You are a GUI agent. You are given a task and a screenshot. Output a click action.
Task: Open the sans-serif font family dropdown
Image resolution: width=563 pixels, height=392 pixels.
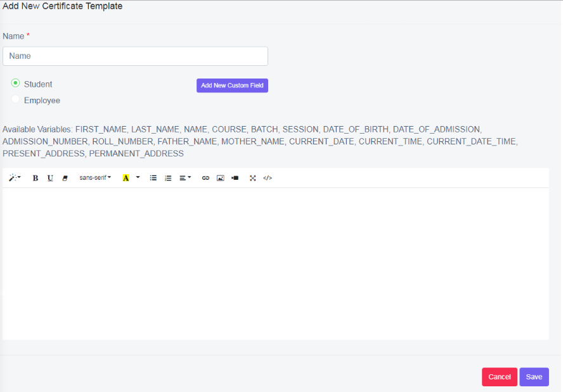tap(95, 178)
